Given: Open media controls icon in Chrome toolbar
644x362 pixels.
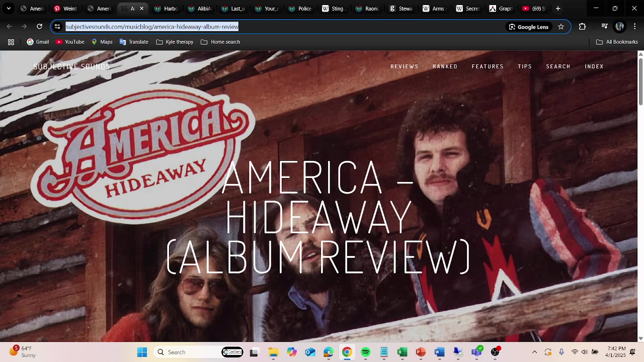Looking at the screenshot, I should pos(605,27).
